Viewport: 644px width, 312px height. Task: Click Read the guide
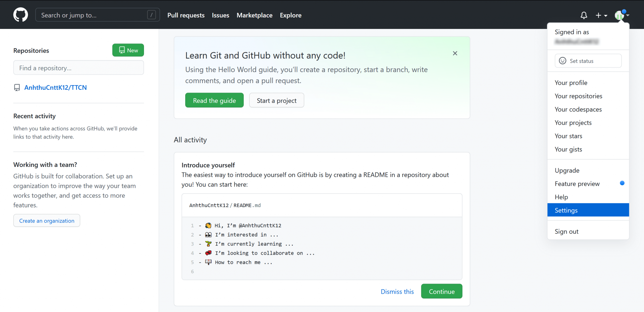click(x=214, y=100)
